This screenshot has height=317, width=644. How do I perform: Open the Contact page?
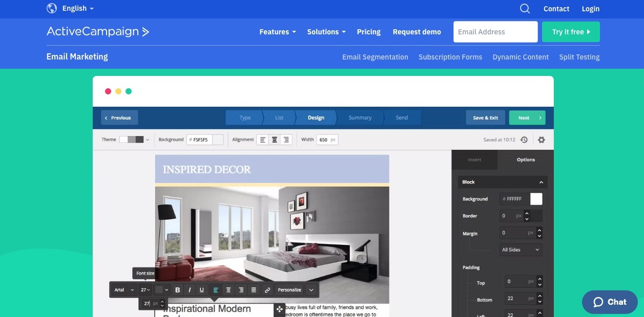(556, 9)
